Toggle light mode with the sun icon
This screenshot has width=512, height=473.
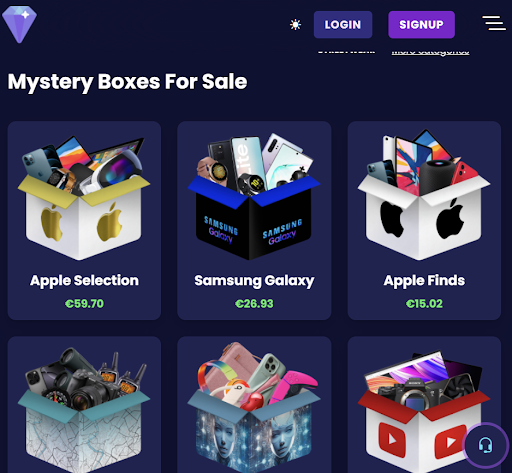pos(295,25)
